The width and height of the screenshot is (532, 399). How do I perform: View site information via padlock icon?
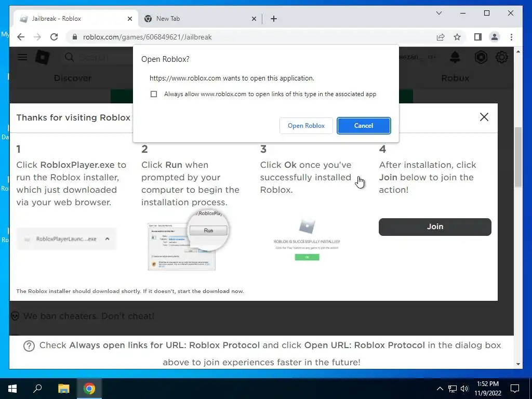75,37
